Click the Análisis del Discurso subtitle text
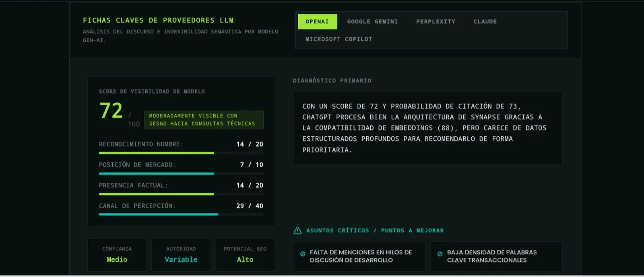Viewport: 644px width, 277px height. (180, 36)
